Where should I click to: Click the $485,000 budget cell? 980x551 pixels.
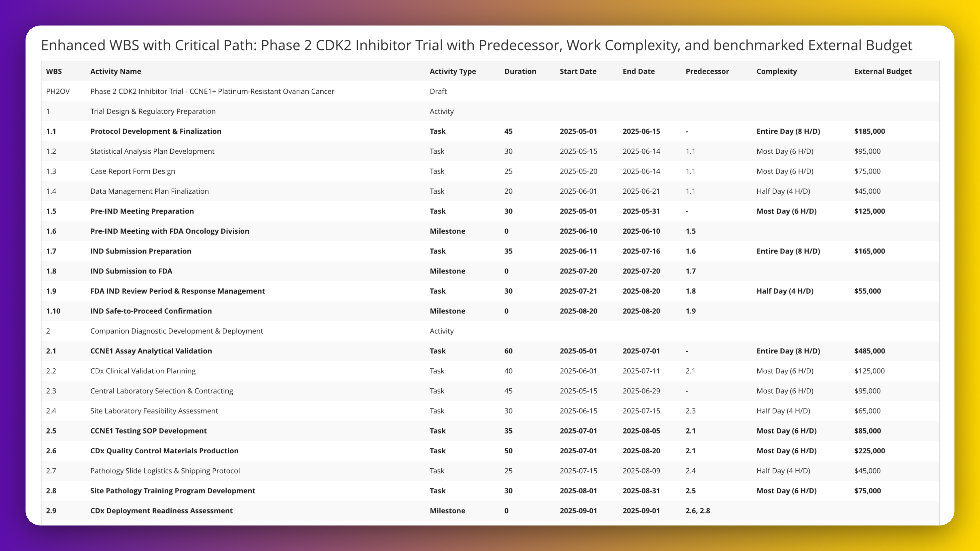coord(869,351)
